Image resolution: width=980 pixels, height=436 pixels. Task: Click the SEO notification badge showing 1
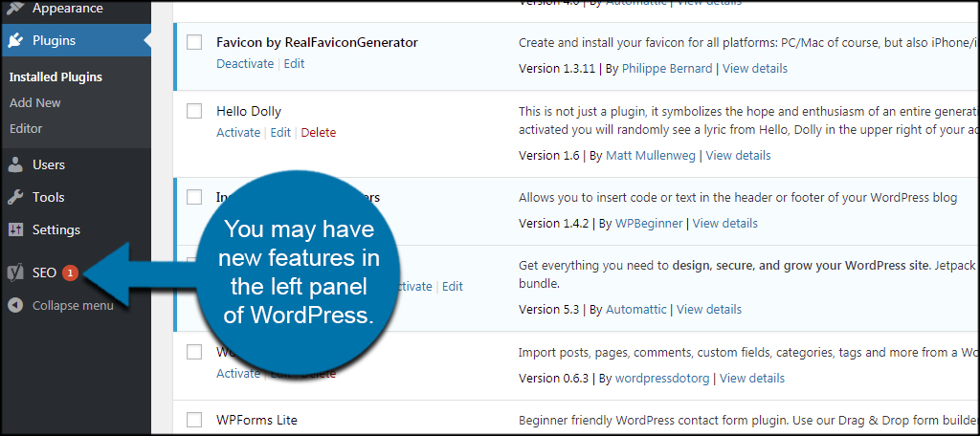click(x=70, y=272)
